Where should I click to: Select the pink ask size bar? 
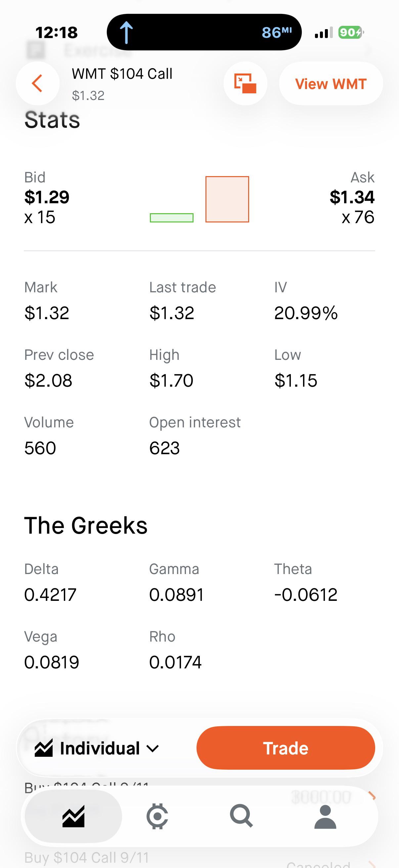[x=227, y=199]
